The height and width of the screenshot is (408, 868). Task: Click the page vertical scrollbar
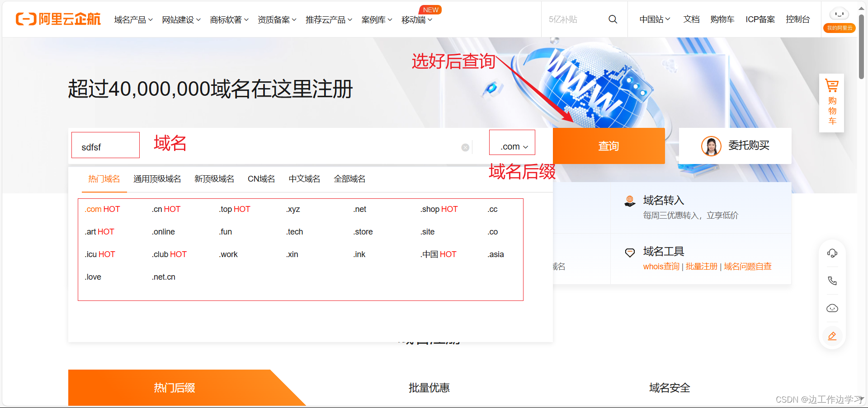pos(862,46)
